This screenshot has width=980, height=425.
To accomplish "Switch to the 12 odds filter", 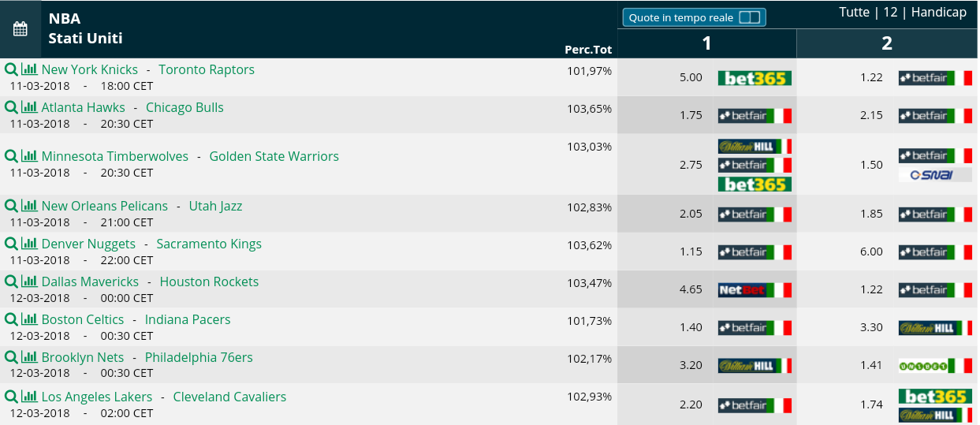I will [x=890, y=12].
